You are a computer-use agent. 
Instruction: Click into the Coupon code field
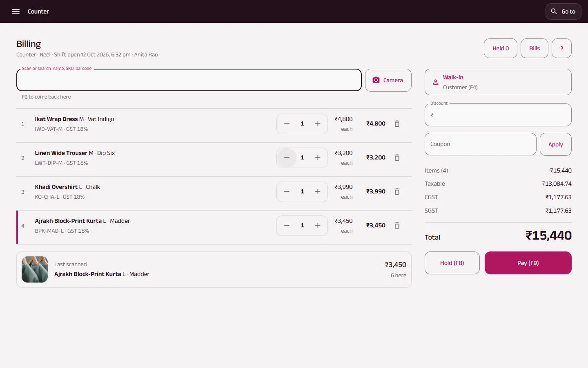[480, 144]
